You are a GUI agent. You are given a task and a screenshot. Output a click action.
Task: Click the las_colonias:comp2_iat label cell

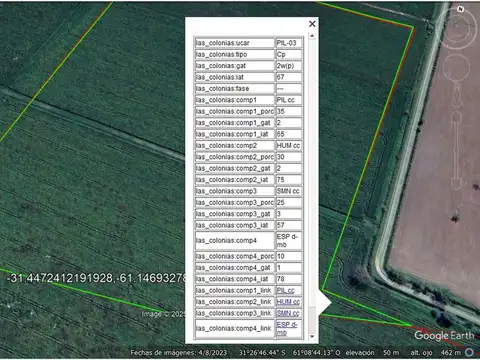(235, 180)
